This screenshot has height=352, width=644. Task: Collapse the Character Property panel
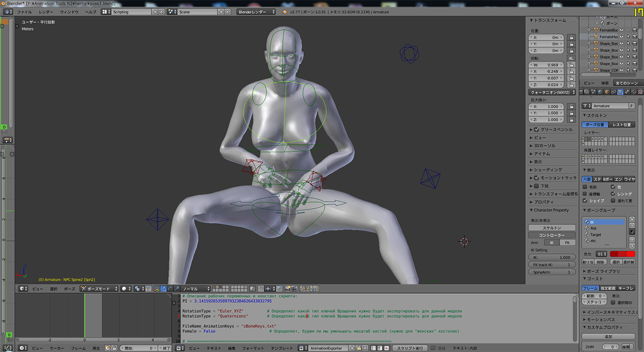click(551, 210)
